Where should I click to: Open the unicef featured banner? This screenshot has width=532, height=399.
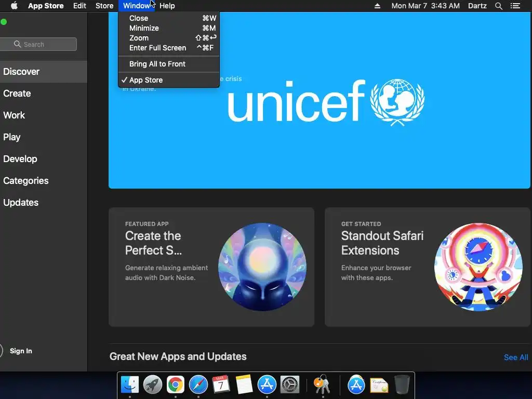pyautogui.click(x=320, y=100)
